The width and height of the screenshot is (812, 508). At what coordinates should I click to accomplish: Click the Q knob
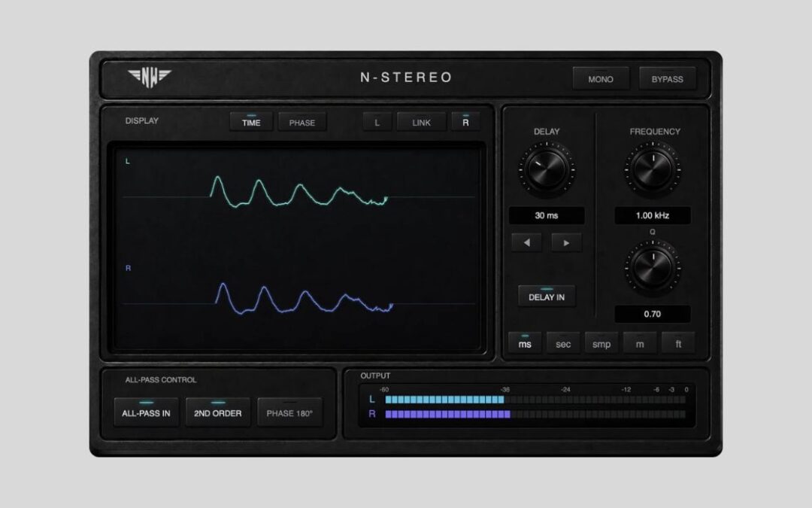[x=653, y=267]
